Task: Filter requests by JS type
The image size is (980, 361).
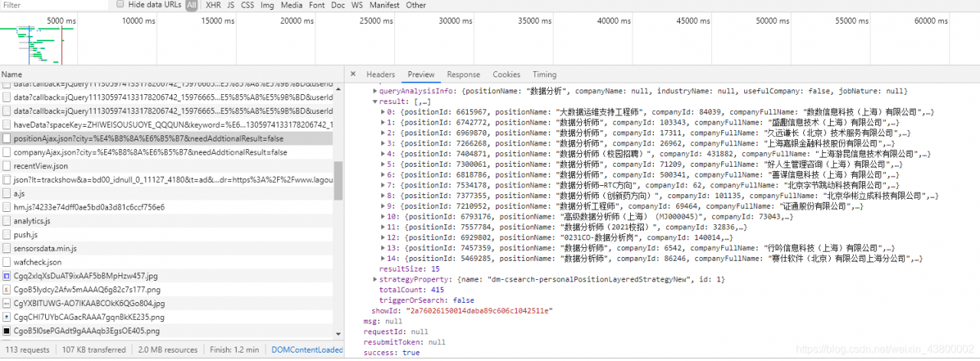Action: (x=231, y=5)
